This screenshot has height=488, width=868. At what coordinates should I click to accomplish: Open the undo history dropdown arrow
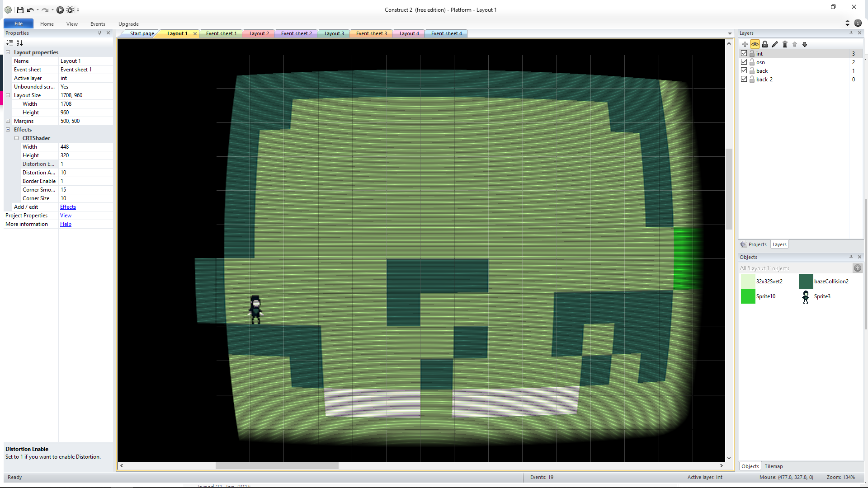[x=38, y=9]
